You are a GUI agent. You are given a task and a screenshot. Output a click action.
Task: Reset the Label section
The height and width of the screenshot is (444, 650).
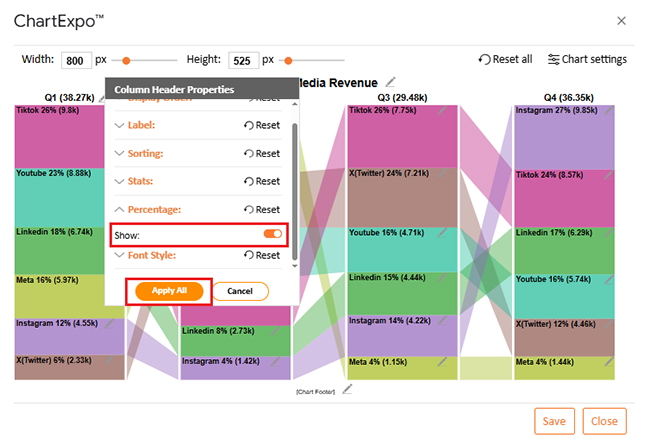pos(262,125)
